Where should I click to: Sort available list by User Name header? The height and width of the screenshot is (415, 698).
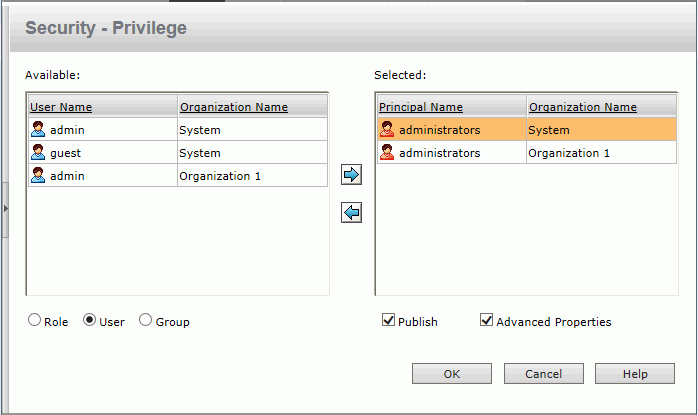[61, 107]
